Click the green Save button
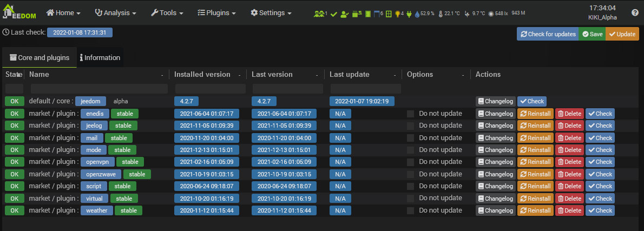Viewport: 644px width, 231px height. pos(592,34)
